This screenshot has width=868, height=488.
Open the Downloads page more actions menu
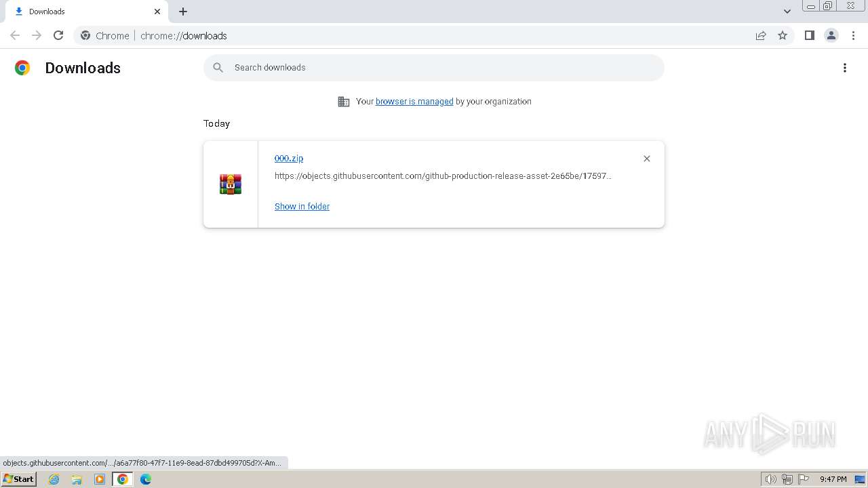click(845, 68)
